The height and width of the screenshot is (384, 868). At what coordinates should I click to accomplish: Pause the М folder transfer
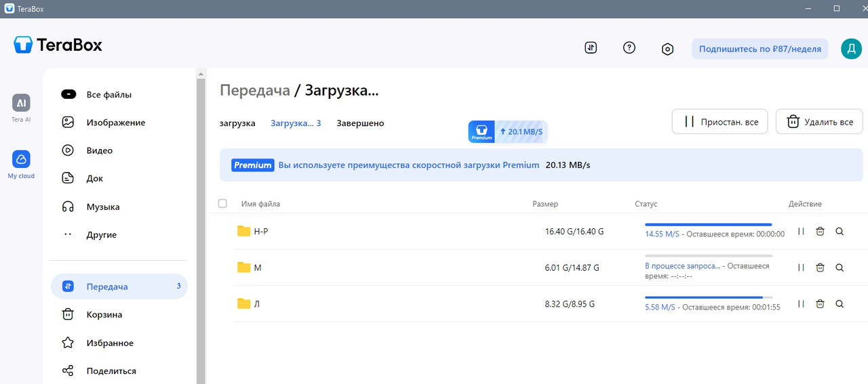[801, 268]
